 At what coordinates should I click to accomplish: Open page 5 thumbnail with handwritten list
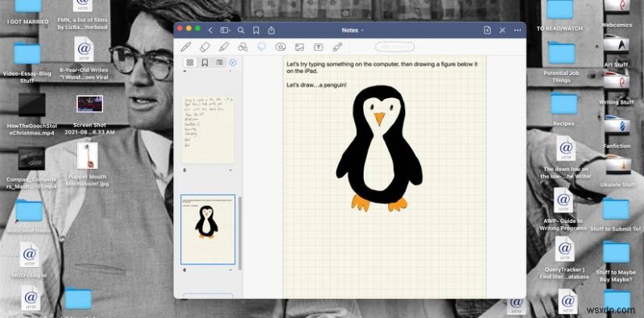(208, 130)
